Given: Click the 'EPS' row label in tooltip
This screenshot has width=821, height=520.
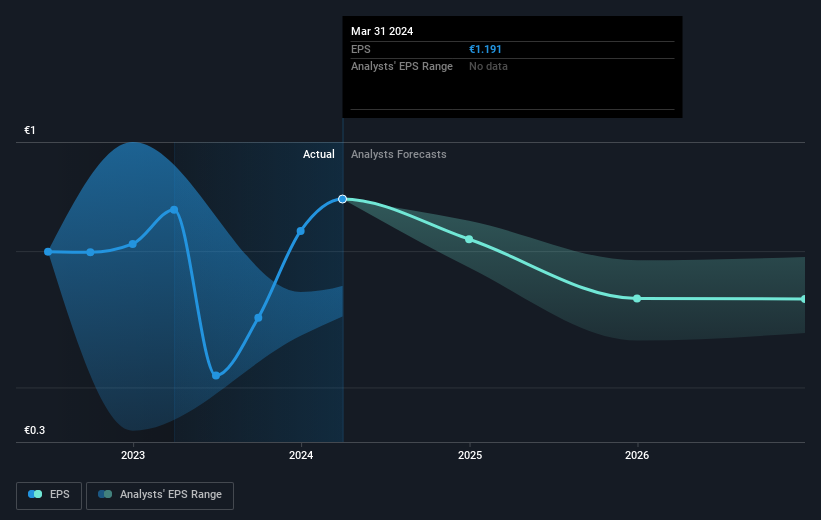Looking at the screenshot, I should [x=361, y=49].
